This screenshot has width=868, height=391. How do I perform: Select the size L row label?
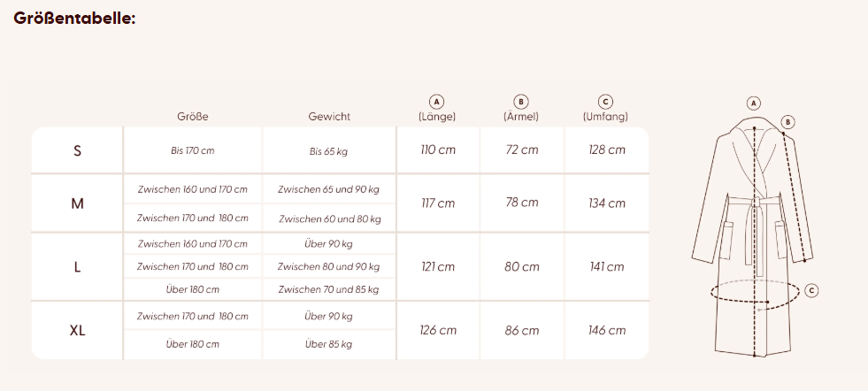tap(77, 266)
